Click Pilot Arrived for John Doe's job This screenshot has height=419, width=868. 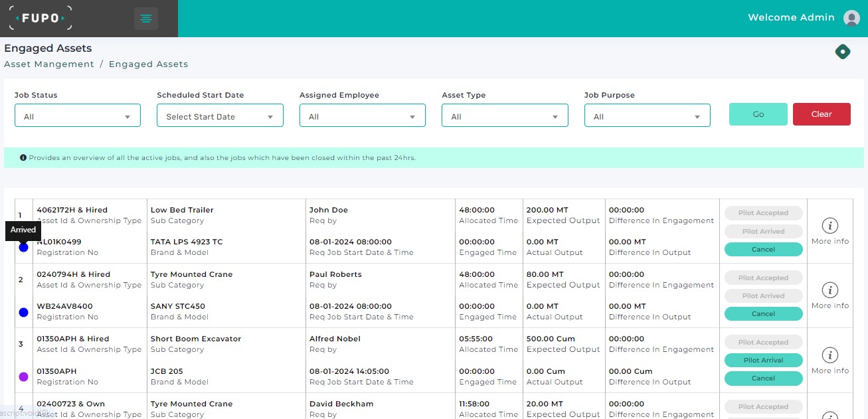(763, 232)
